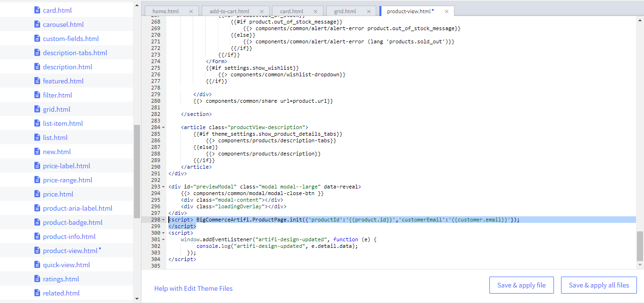Click the code editor vertical scrollbar thumb
The width and height of the screenshot is (644, 303).
pyautogui.click(x=640, y=246)
